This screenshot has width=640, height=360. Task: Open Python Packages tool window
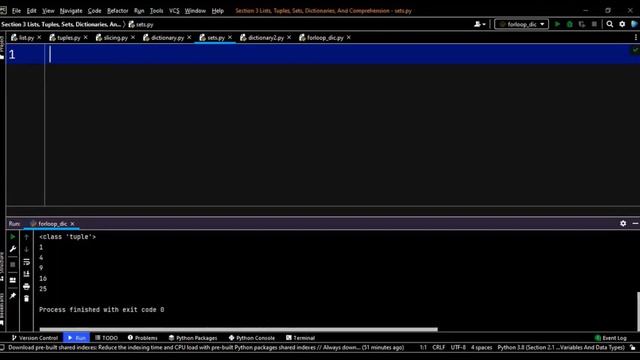(193, 338)
